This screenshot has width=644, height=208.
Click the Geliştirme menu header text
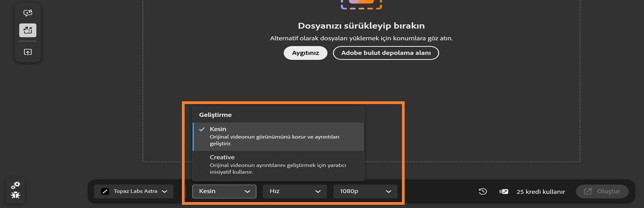[x=215, y=115]
